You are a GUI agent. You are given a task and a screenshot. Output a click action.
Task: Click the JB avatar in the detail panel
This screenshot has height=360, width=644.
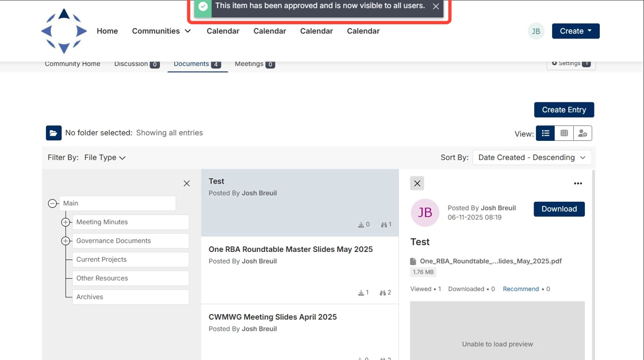tap(425, 212)
